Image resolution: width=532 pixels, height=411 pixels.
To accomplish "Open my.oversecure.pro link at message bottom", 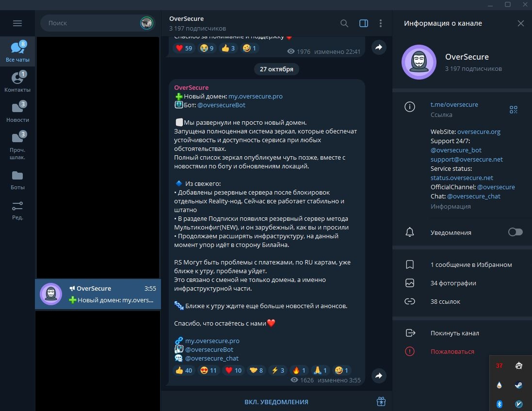I will point(212,341).
